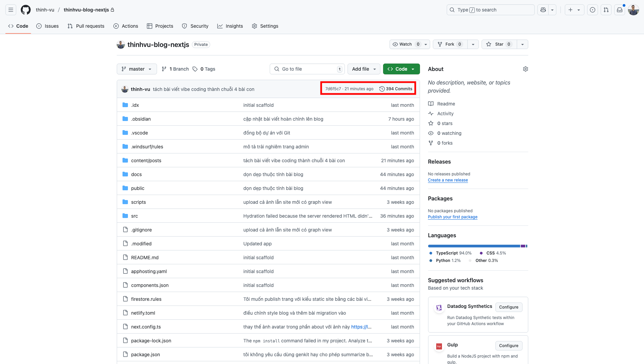Click the scripts folder icon
This screenshot has height=364, width=644.
pos(125,202)
